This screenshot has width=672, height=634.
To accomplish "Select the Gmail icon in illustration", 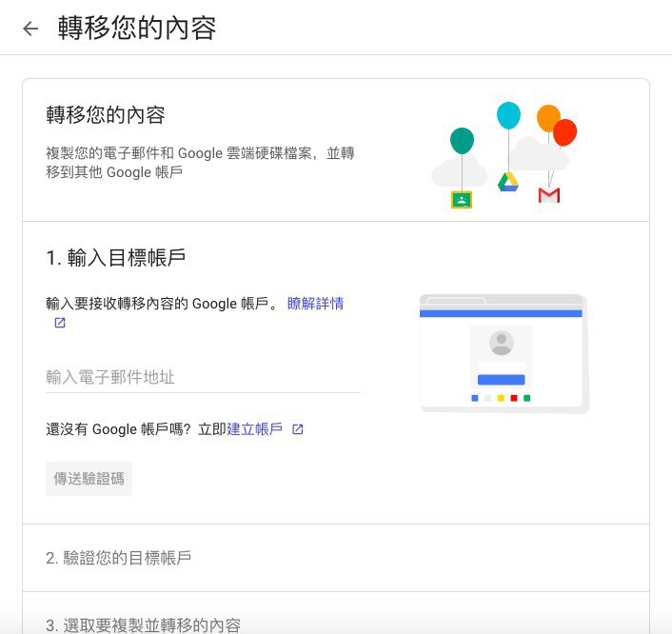I will [x=549, y=195].
